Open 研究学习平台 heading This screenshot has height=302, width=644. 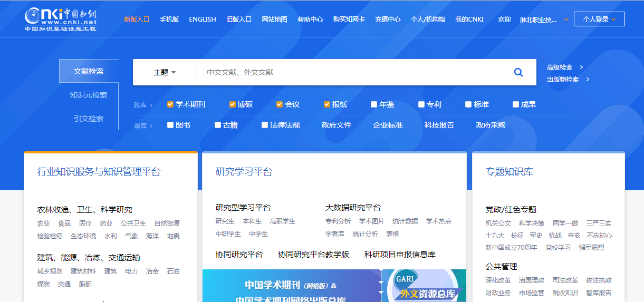click(244, 172)
